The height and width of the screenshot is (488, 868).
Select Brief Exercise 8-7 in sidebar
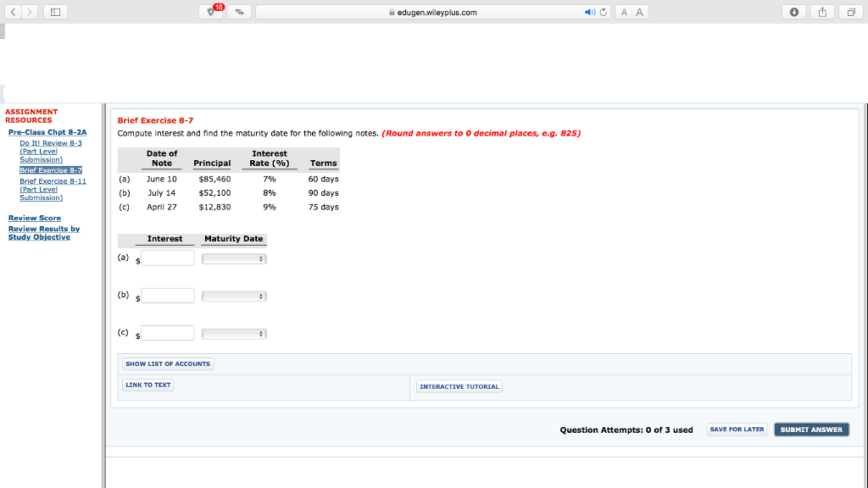(x=51, y=170)
